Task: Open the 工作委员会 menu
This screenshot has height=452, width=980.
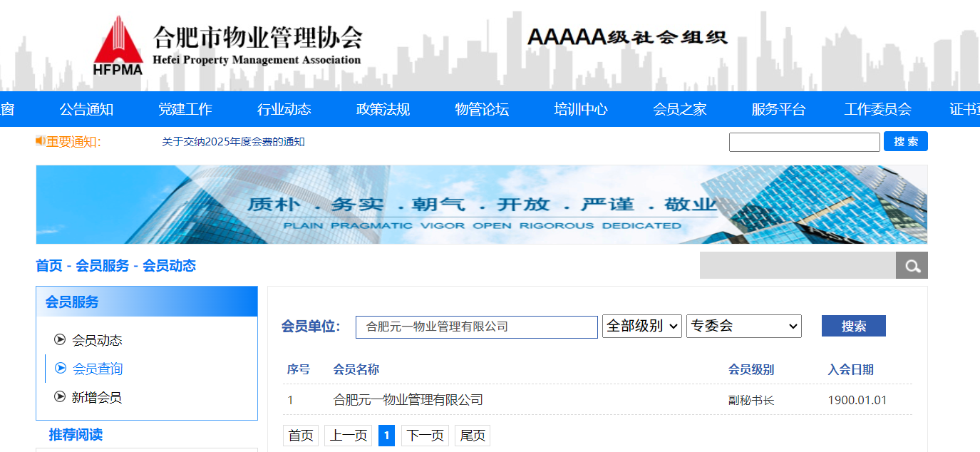Action: coord(878,109)
